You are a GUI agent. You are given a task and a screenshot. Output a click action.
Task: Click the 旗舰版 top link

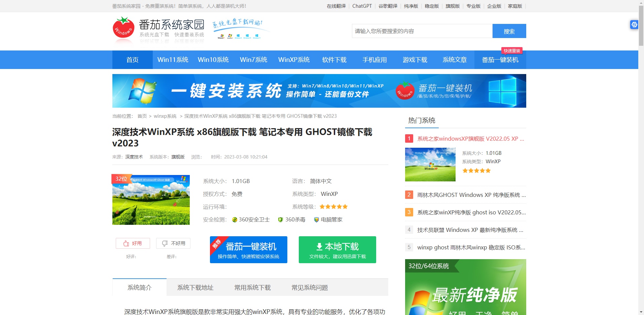[453, 6]
